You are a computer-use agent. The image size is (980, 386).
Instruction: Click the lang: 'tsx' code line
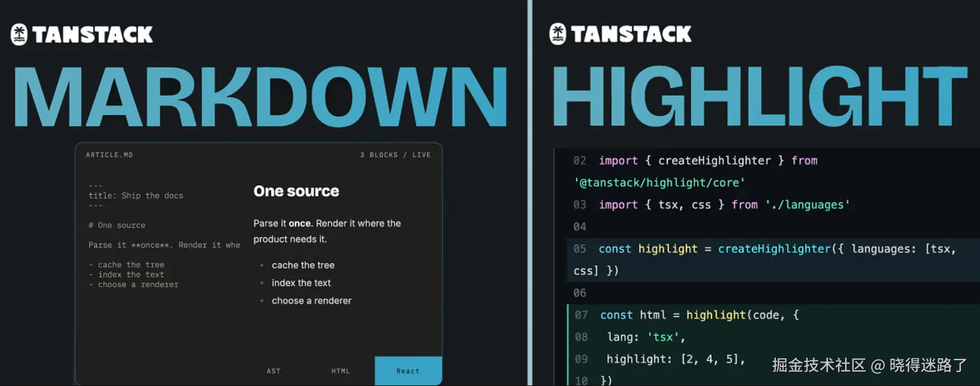point(646,337)
